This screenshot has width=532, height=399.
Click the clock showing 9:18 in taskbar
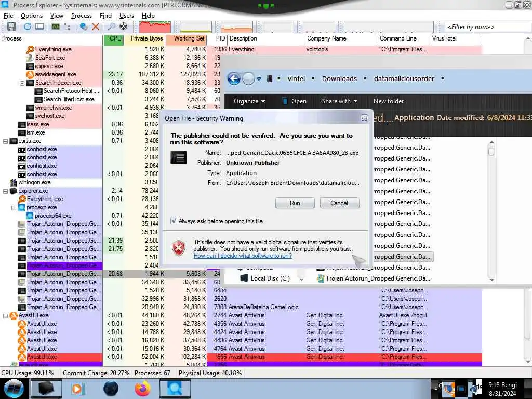[x=502, y=389]
